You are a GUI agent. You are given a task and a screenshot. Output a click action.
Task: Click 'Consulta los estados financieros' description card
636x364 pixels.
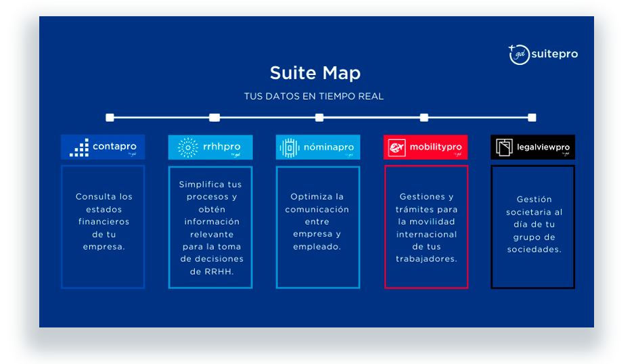pyautogui.click(x=103, y=227)
